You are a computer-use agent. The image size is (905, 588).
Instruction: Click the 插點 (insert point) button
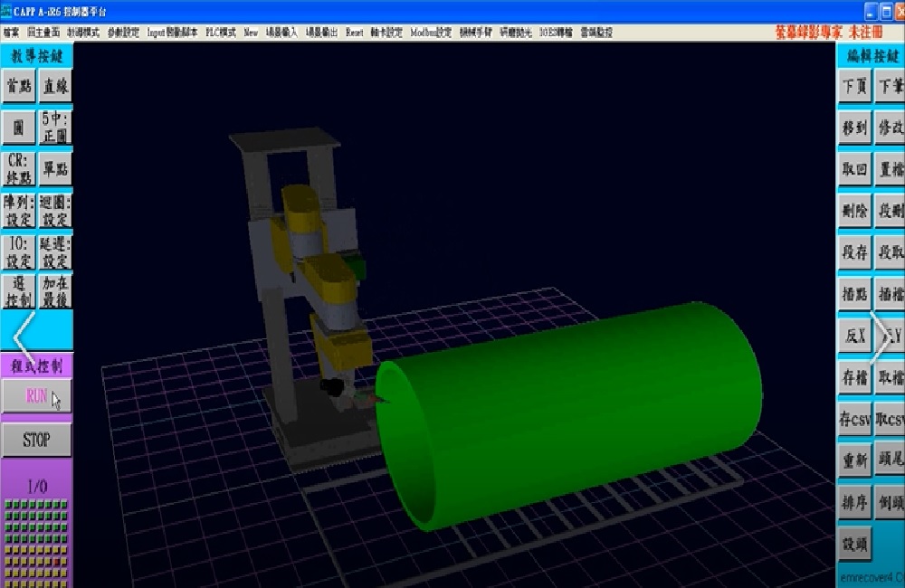click(854, 294)
